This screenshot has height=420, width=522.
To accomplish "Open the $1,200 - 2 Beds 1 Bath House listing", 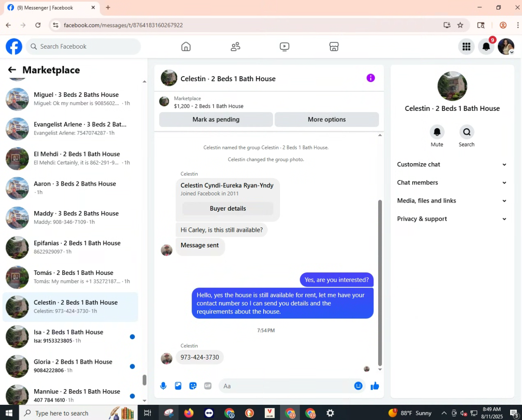I will (x=209, y=106).
